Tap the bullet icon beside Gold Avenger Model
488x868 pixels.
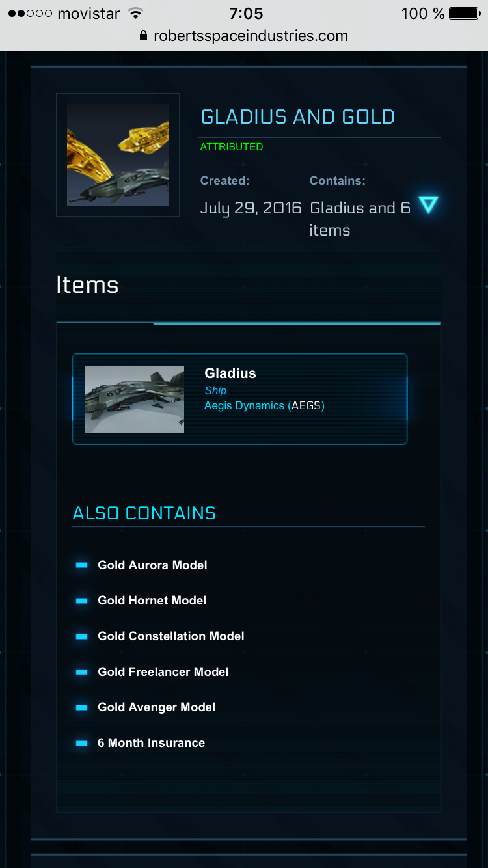coord(81,707)
